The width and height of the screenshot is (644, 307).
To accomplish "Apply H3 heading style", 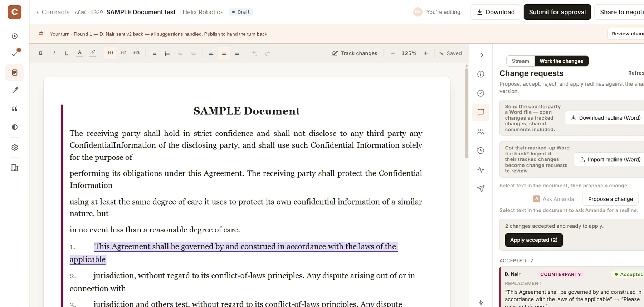I will (136, 53).
